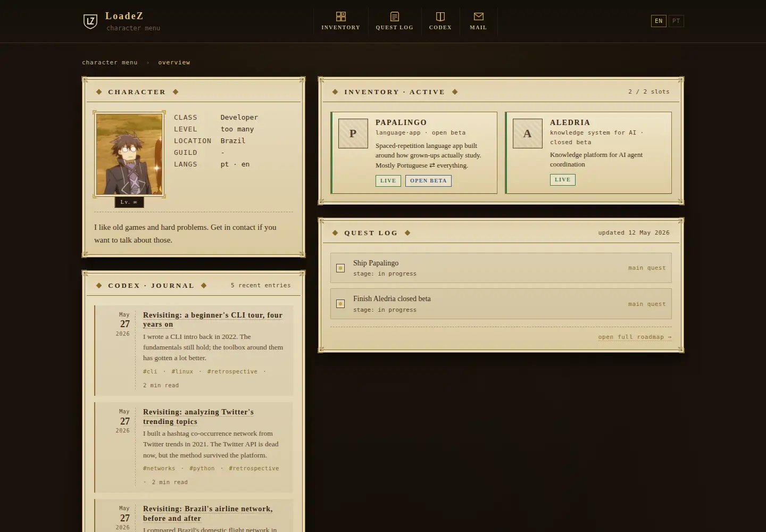The image size is (766, 532).
Task: Click the MAIL menu label
Action: [478, 27]
